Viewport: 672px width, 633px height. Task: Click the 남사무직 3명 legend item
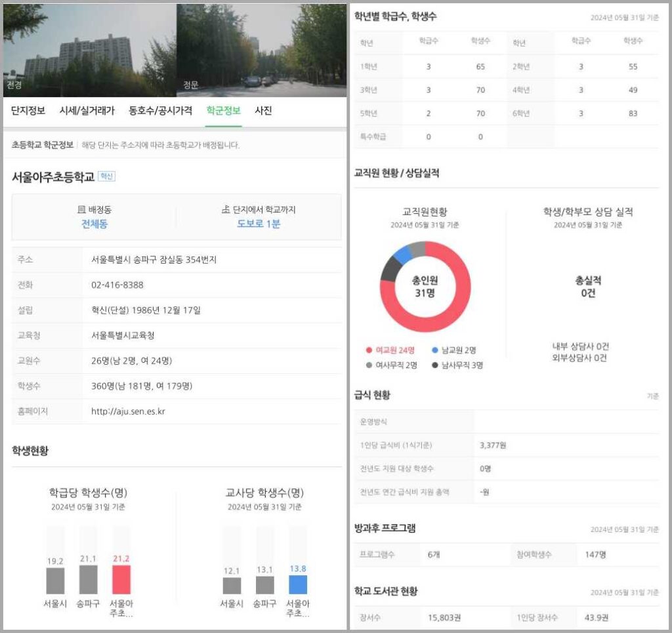[457, 365]
